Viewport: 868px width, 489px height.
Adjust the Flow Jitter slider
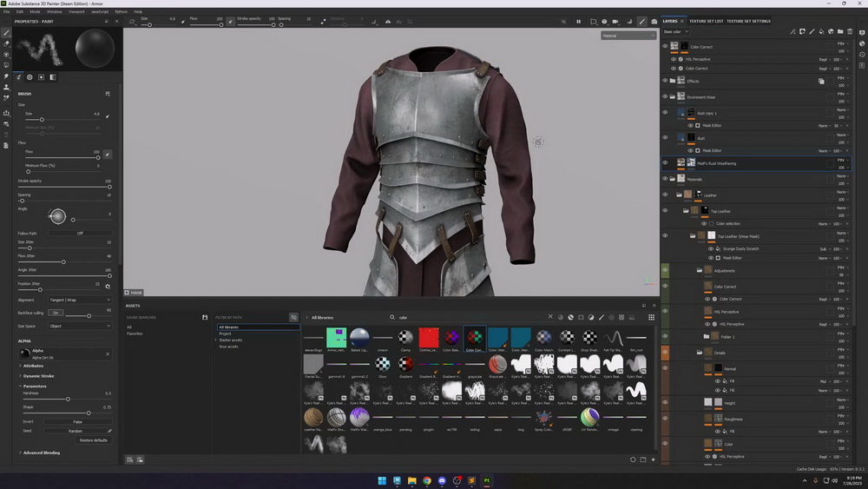coord(63,262)
